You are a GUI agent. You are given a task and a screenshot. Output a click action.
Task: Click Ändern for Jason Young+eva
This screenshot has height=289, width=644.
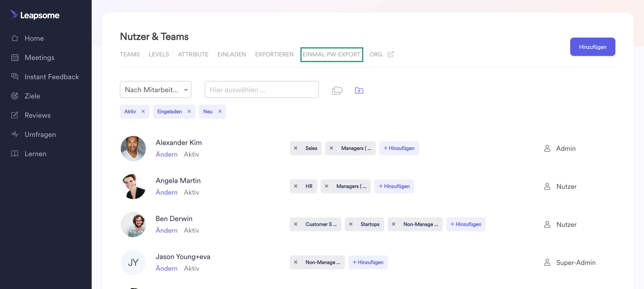pos(167,268)
